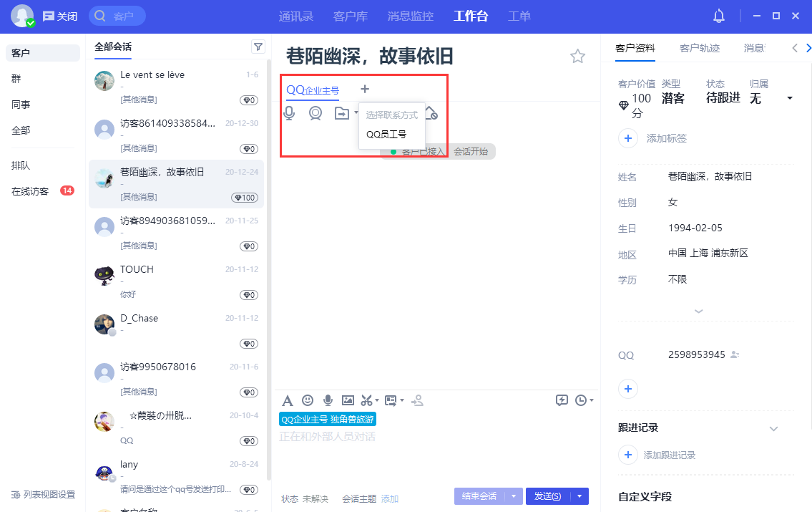
Task: Click the invite person icon in input toolbar
Action: pyautogui.click(x=417, y=400)
